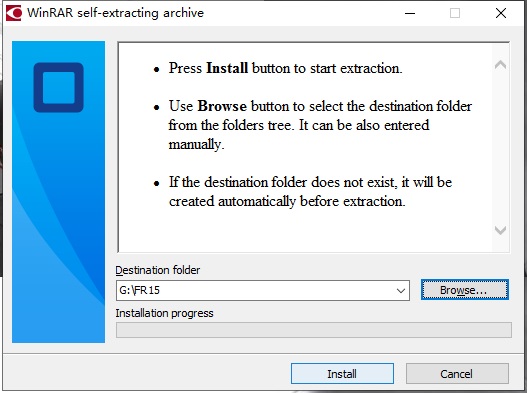This screenshot has width=527, height=393.
Task: Click the blue square logo on the banner
Action: tap(58, 87)
